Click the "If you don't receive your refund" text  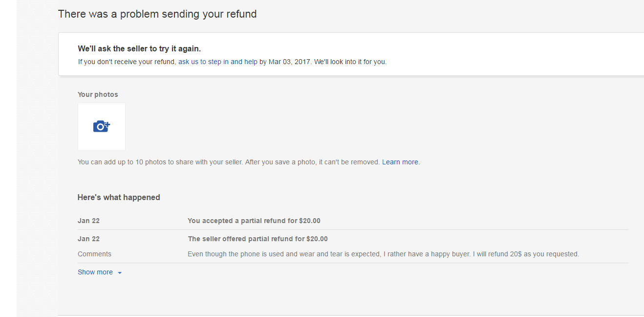pyautogui.click(x=127, y=62)
